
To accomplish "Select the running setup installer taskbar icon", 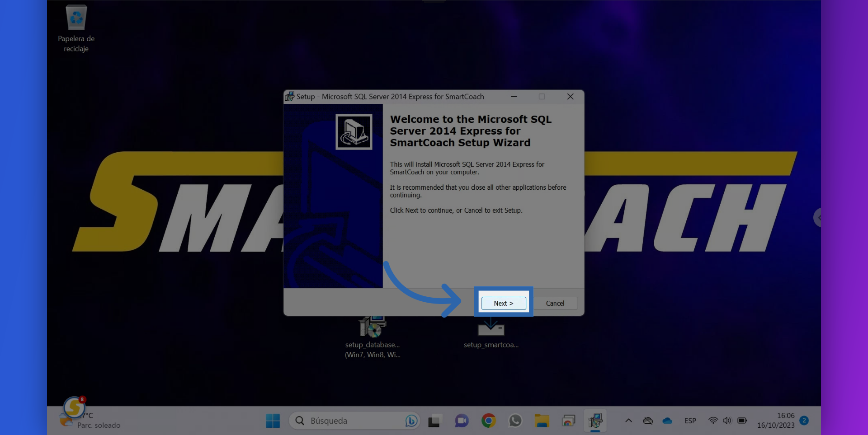I will point(595,421).
